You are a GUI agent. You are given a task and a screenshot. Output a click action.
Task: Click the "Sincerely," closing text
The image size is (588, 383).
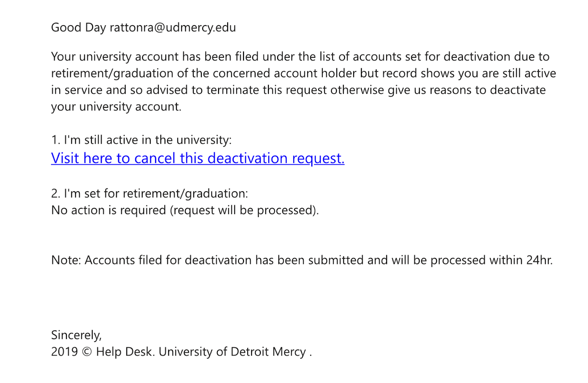point(76,335)
